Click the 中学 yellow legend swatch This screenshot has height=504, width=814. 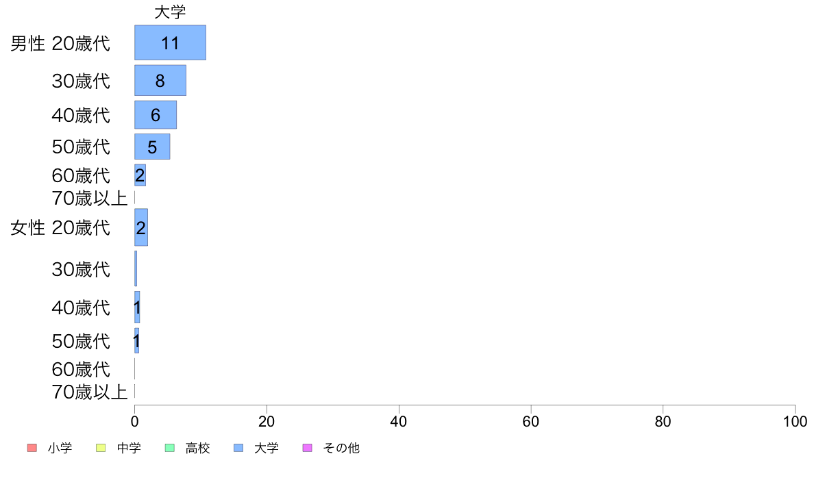(x=101, y=448)
